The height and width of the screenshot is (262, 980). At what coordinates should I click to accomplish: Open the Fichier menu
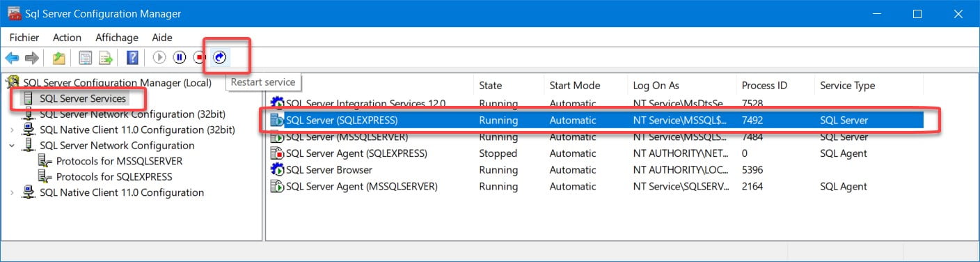point(24,38)
